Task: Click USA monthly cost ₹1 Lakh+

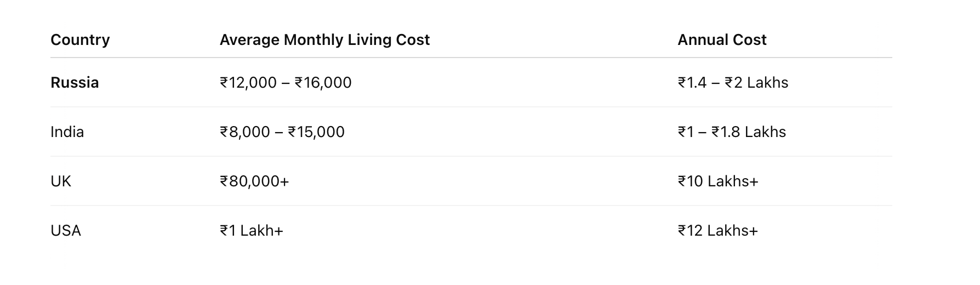Action: point(252,231)
